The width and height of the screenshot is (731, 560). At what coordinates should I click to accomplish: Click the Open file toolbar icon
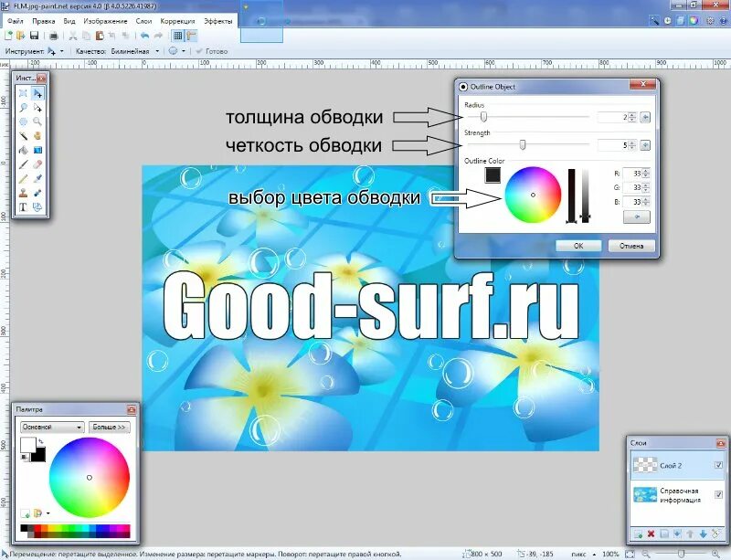click(20, 36)
